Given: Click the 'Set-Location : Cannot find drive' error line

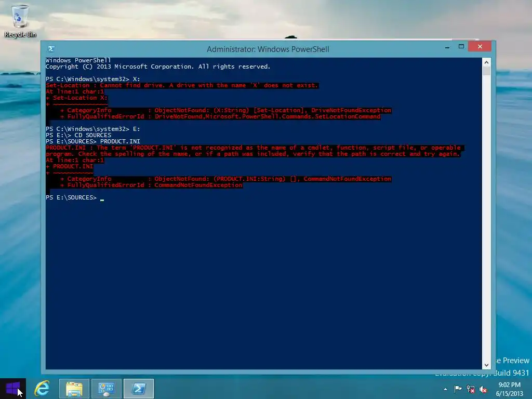Looking at the screenshot, I should click(182, 85).
